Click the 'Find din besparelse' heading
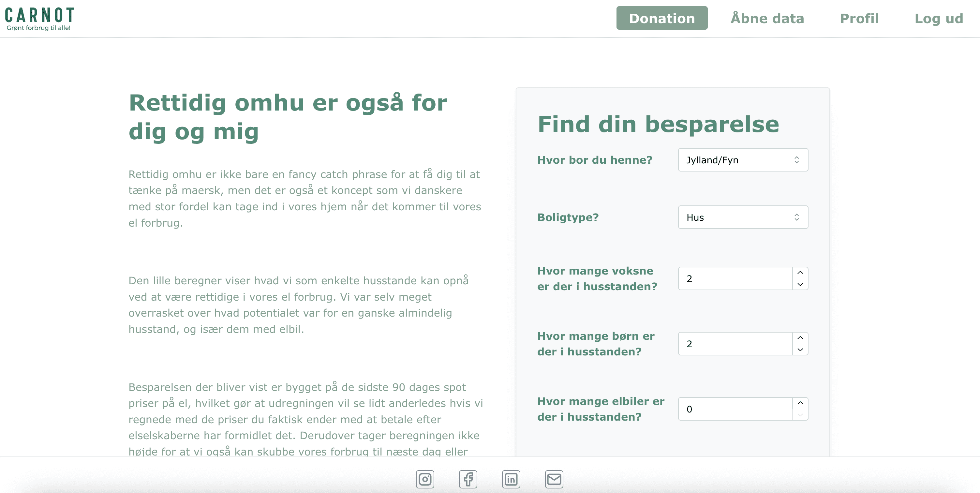Image resolution: width=980 pixels, height=493 pixels. tap(658, 125)
